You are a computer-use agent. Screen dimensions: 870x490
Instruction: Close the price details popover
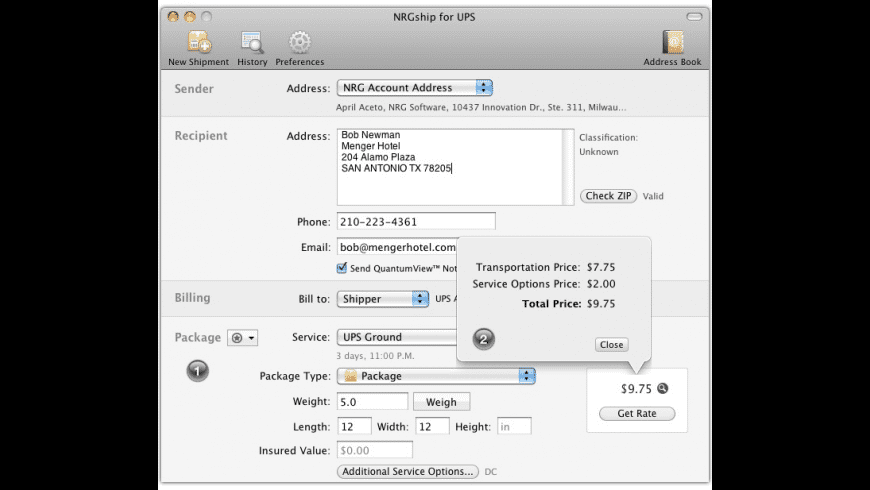point(611,345)
